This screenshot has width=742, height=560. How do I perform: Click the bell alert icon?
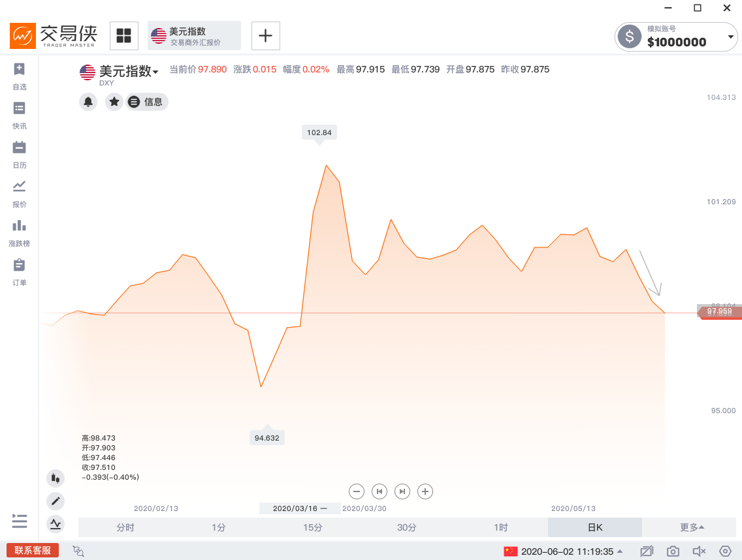click(88, 102)
